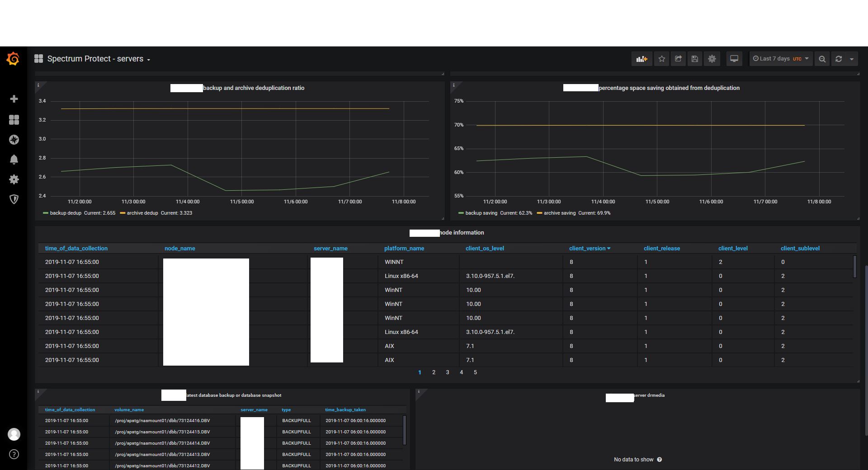
Task: Click the database backup table scrollbar
Action: (x=404, y=430)
